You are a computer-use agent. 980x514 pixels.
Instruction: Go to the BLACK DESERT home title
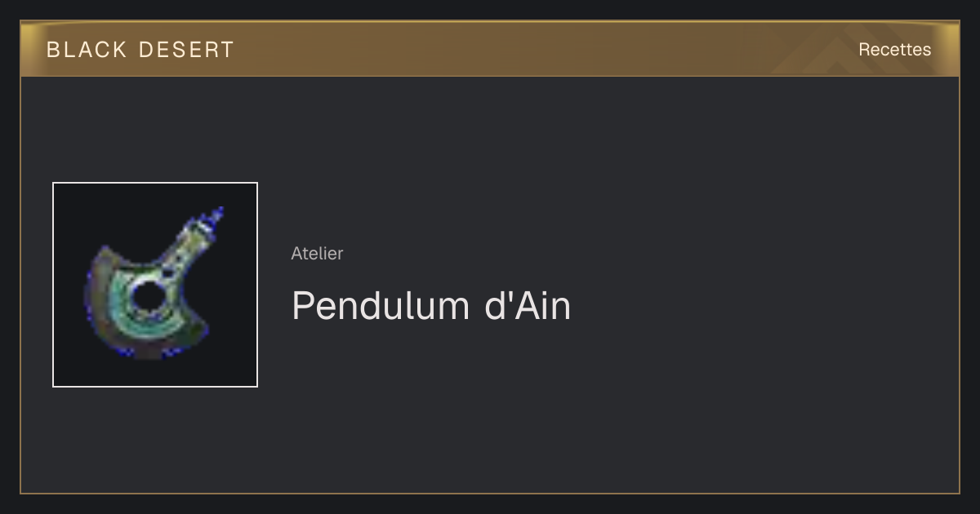[x=140, y=50]
